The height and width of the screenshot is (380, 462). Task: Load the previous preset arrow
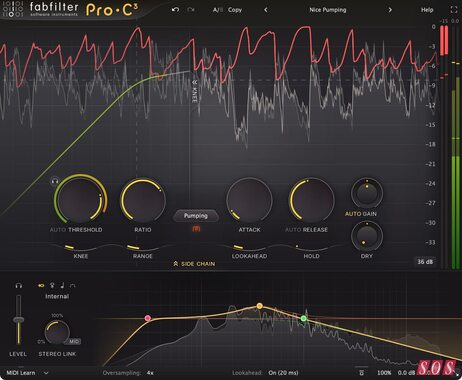tap(266, 10)
